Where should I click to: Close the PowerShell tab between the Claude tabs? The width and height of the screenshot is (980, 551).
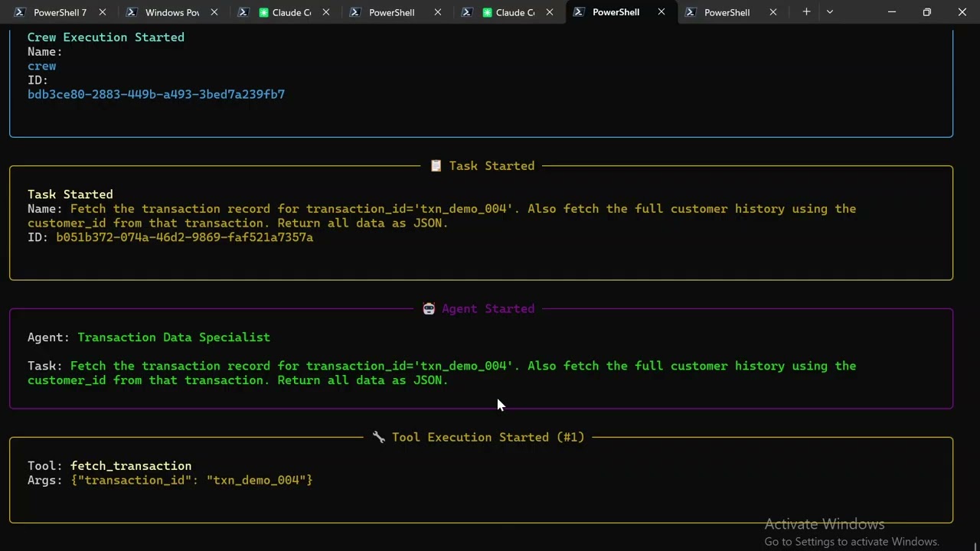point(438,12)
